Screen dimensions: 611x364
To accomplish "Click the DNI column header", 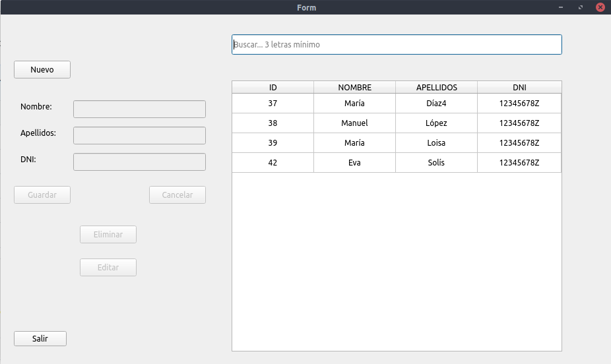I will click(519, 87).
